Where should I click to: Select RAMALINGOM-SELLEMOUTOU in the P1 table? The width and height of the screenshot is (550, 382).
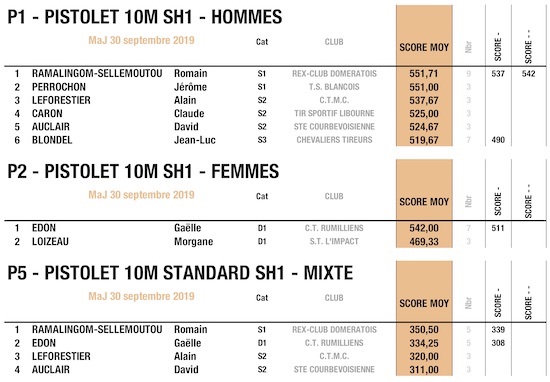tap(97, 74)
